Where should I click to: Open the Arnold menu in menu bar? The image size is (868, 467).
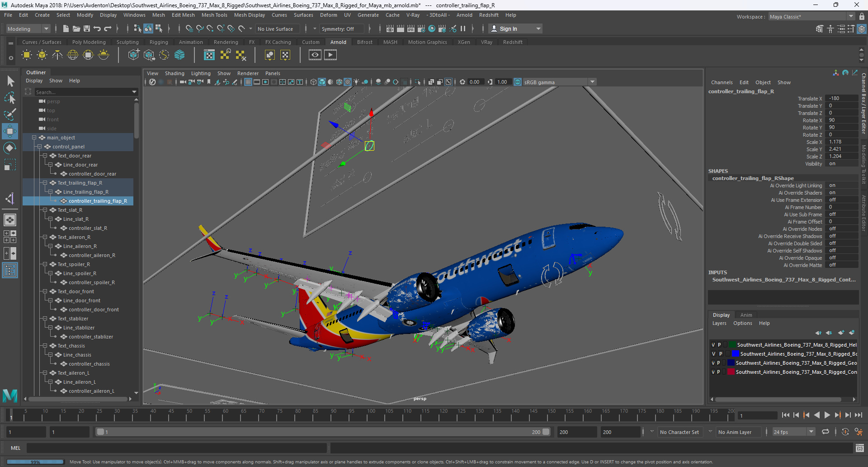pyautogui.click(x=464, y=15)
